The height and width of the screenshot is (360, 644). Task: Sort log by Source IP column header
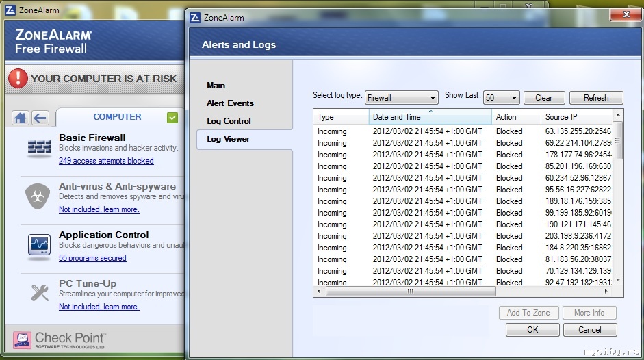[577, 117]
